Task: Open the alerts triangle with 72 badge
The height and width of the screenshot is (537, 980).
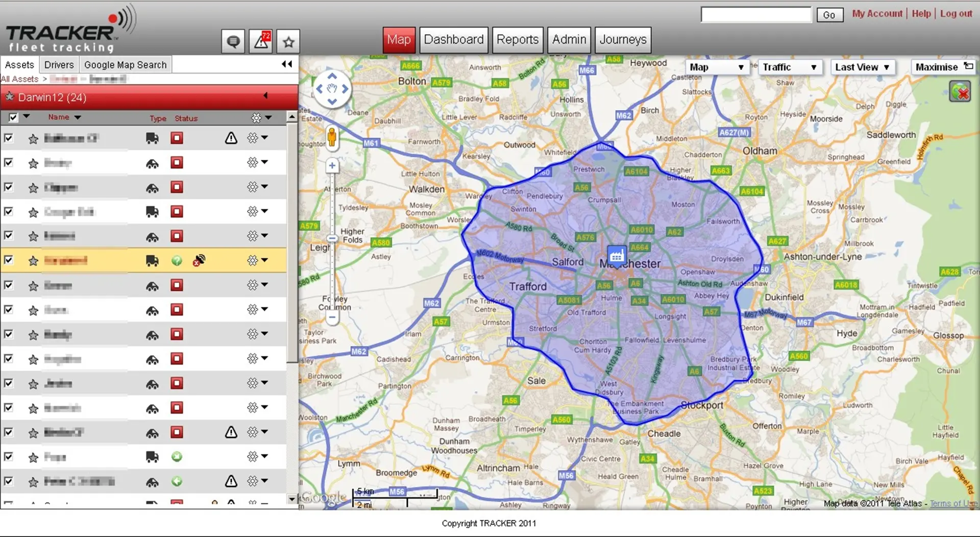Action: [261, 41]
